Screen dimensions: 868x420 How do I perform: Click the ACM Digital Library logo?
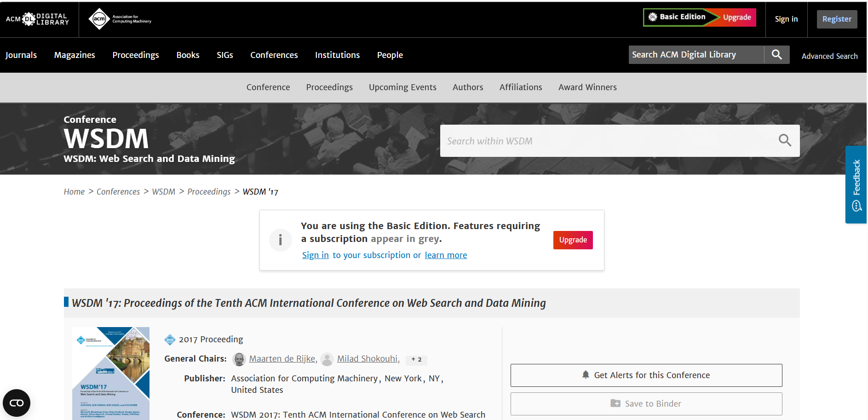(x=37, y=19)
